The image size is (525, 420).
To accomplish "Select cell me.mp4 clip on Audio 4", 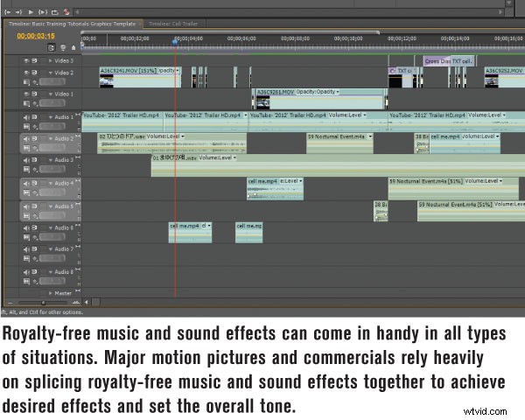I will [x=276, y=189].
